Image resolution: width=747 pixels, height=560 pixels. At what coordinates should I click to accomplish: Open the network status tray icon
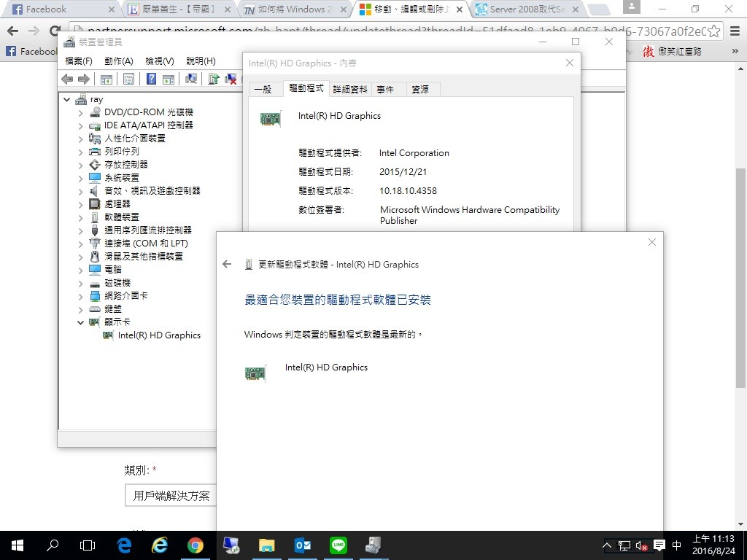pyautogui.click(x=624, y=545)
